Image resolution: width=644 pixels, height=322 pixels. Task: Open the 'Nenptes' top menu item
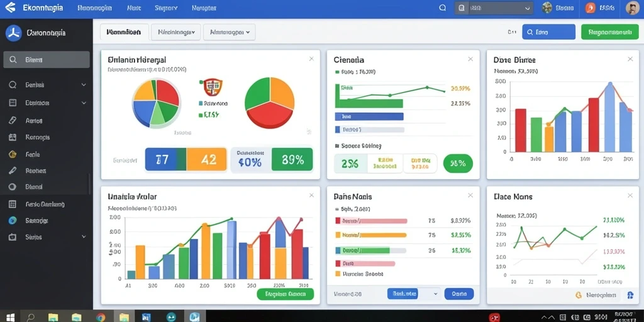click(204, 8)
